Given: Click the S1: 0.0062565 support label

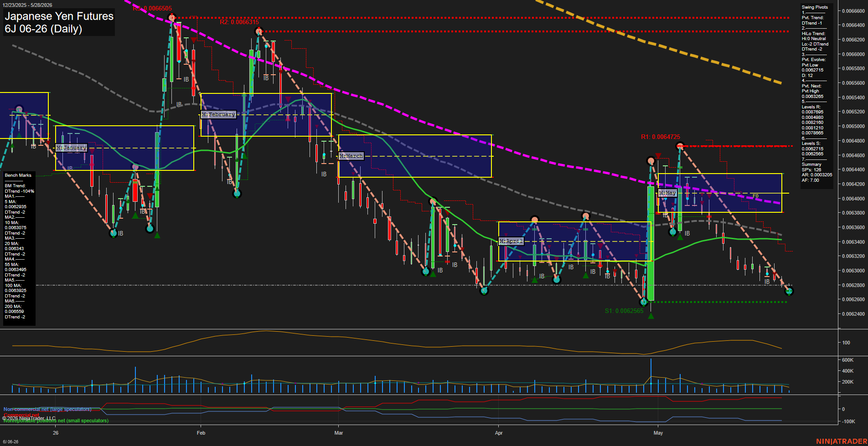Looking at the screenshot, I should tap(624, 311).
